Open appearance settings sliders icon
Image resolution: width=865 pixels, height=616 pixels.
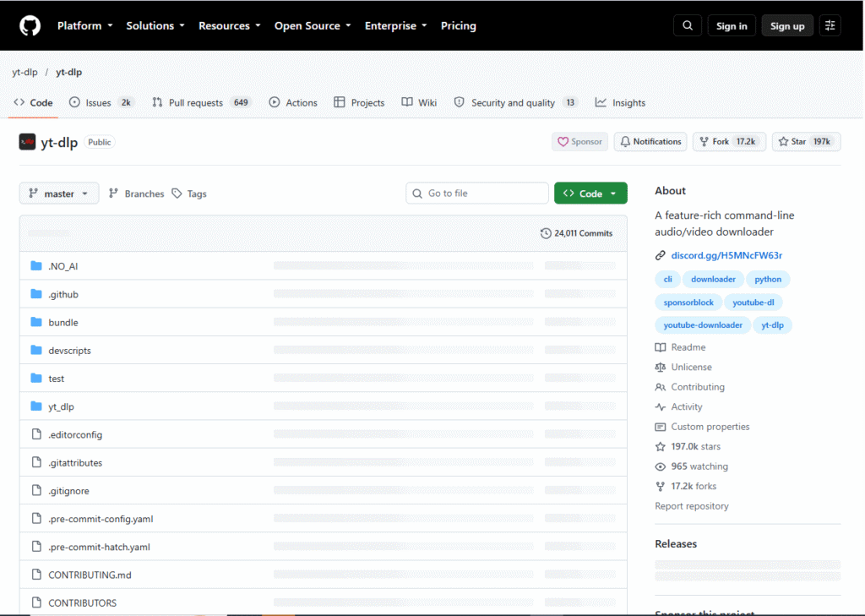coord(830,25)
